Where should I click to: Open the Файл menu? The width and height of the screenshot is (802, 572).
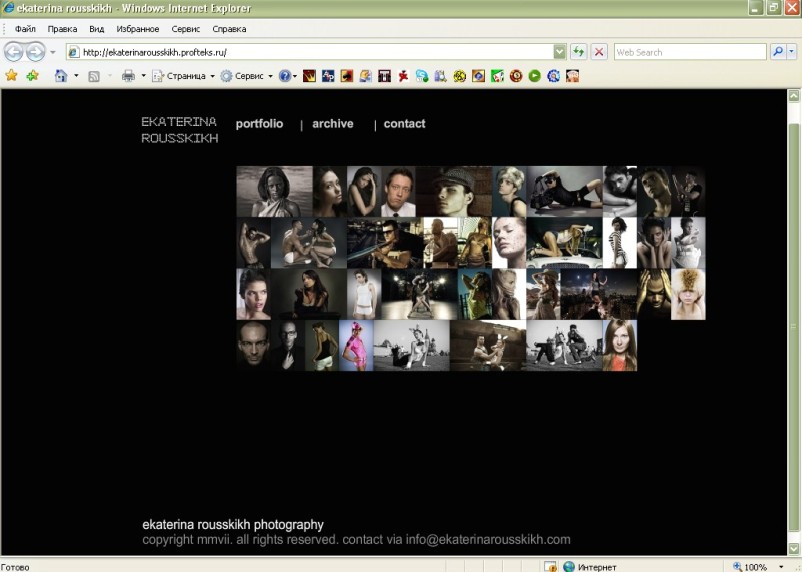pos(25,29)
